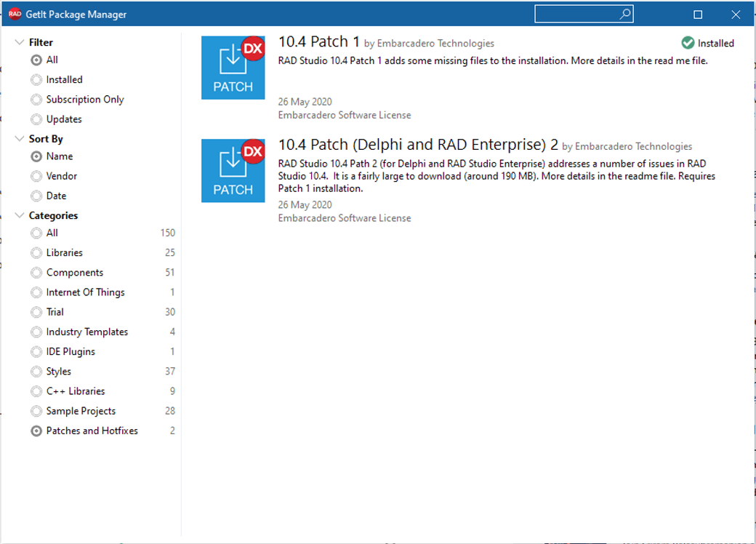Click "by Embarcadero Technologies" on Patch 2

pos(627,146)
